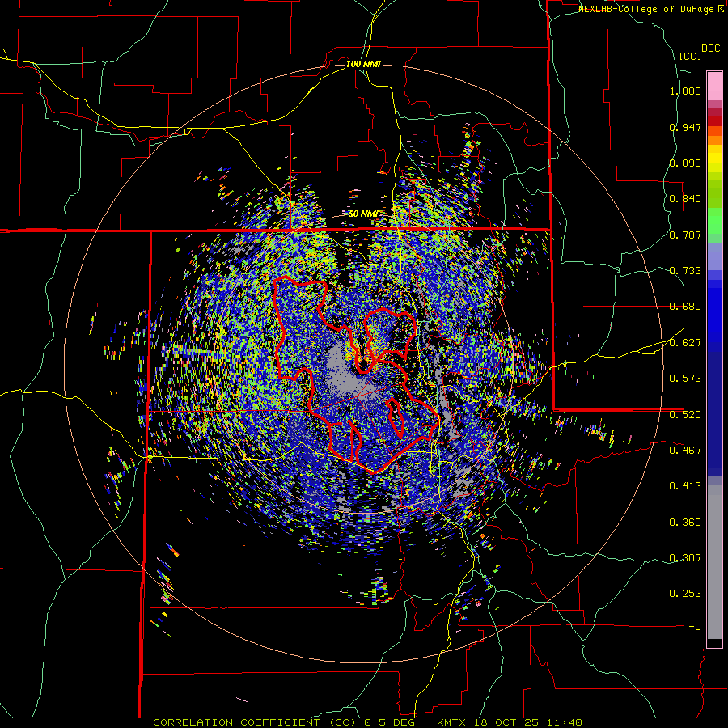The width and height of the screenshot is (728, 728).
Task: Select the 0.840 legend value
Action: [685, 199]
